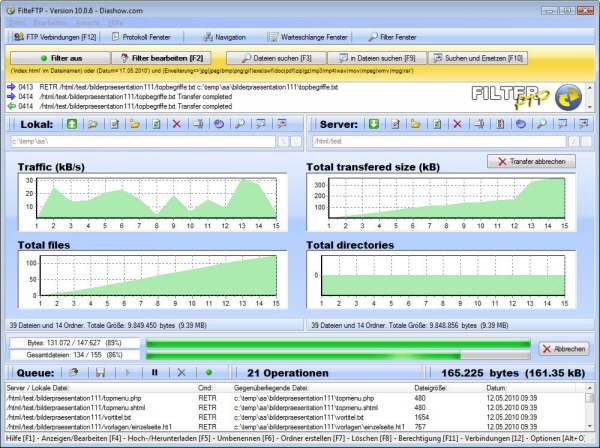Screen dimensions: 600x448
Task: Click the remove X icon in Queue toolbar
Action: (181, 372)
